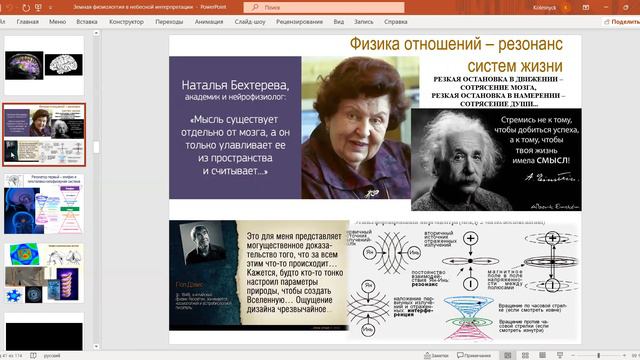Switch to the Слайд-шоу tab
Viewport: 640px width, 360px height.
(250, 22)
